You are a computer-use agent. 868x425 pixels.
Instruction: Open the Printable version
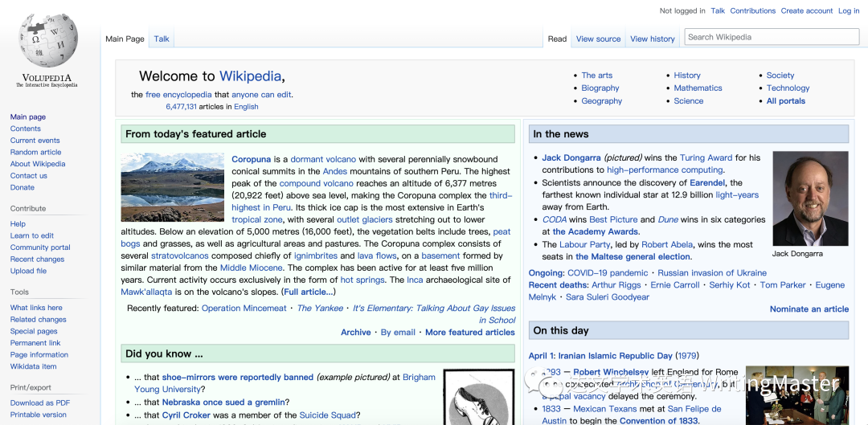click(39, 415)
